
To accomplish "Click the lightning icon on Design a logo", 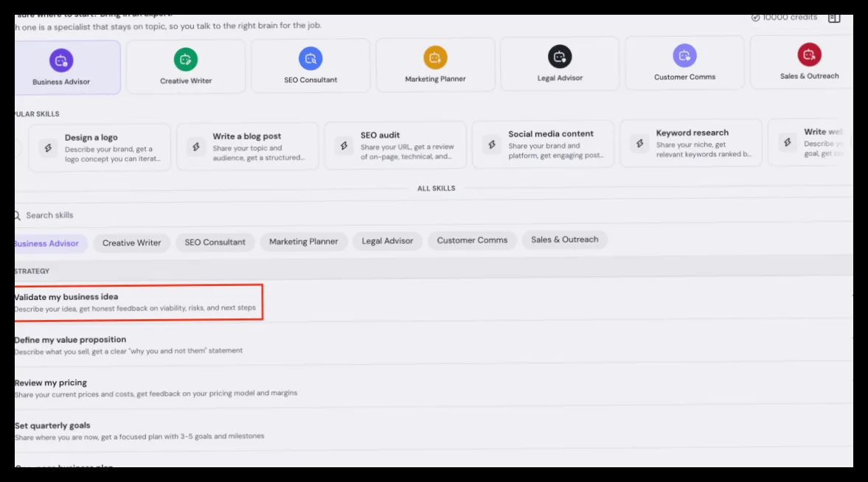I will [x=48, y=147].
